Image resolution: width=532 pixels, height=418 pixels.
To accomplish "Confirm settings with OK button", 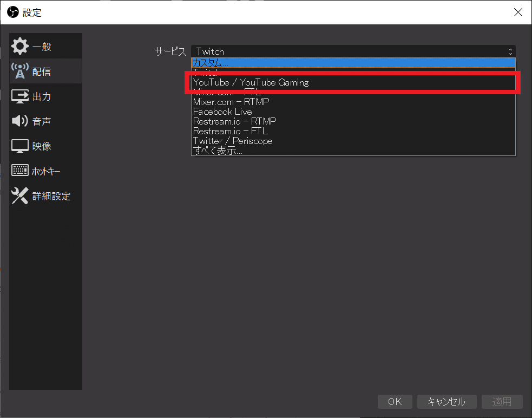I will [x=395, y=402].
